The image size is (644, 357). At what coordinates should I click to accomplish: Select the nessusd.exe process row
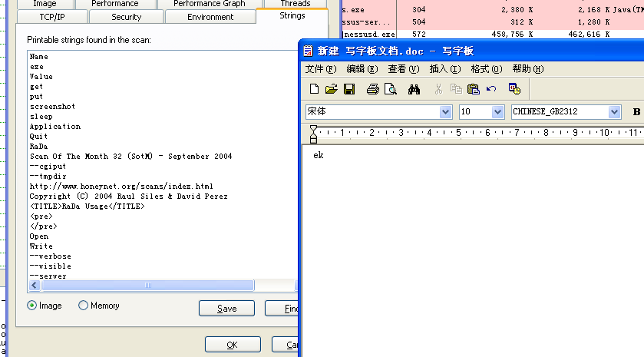tap(493, 35)
